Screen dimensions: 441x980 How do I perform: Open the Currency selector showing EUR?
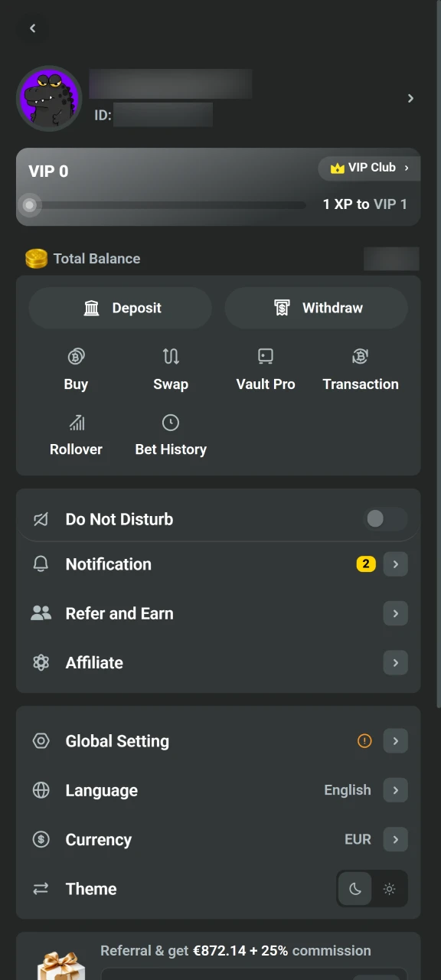coord(395,839)
